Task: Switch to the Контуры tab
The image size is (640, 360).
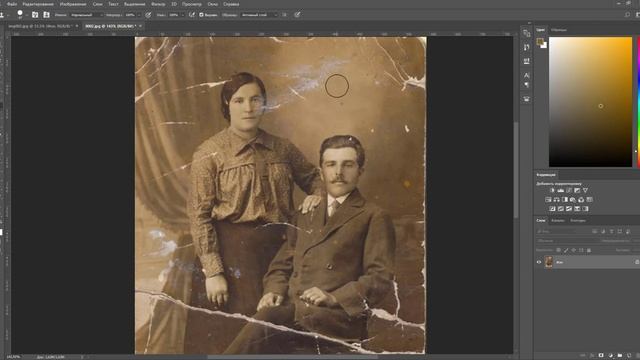Action: pos(578,220)
